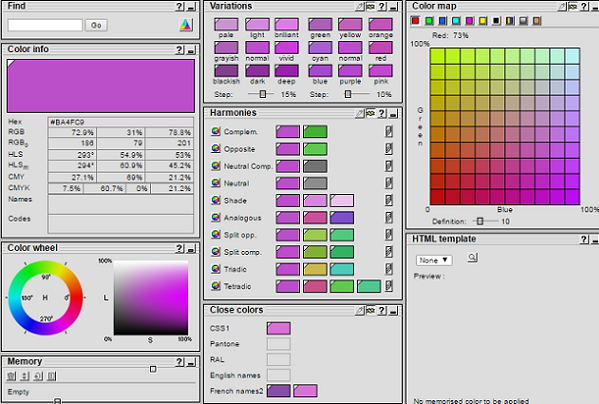Screen dimensions: 599x404
Task: Select the green axis icon in Color map
Action: pyautogui.click(x=429, y=21)
